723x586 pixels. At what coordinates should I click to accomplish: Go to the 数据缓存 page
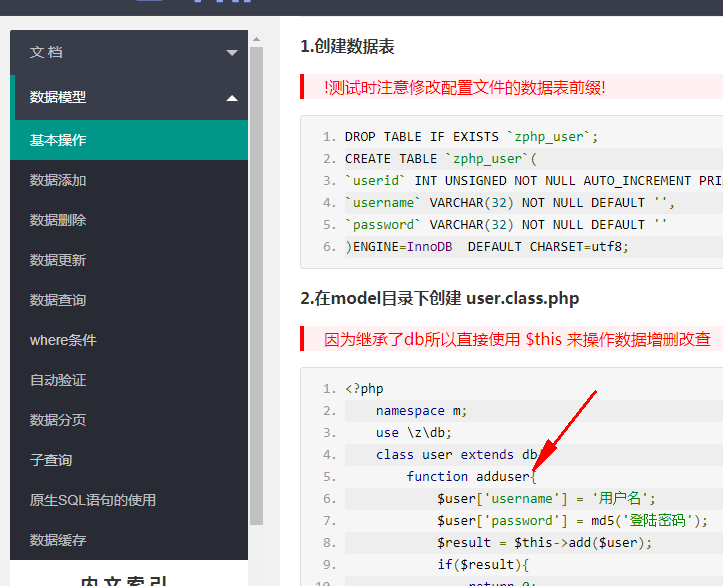point(58,540)
